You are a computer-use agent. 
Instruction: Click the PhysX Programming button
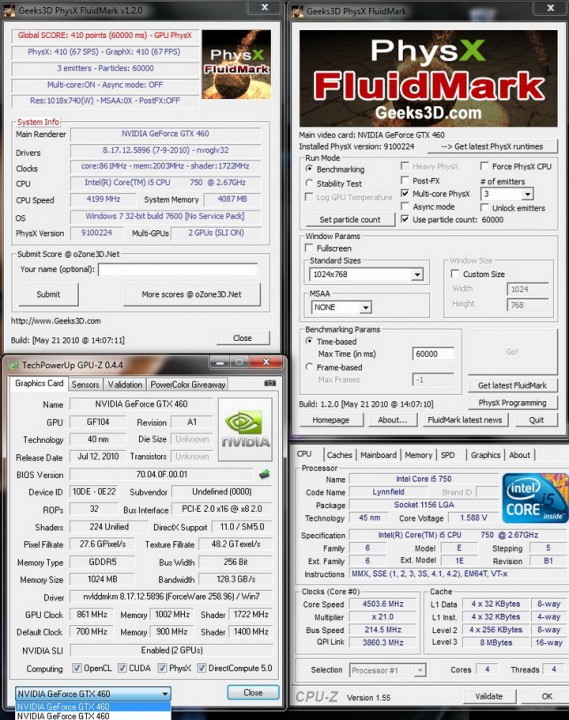(513, 403)
